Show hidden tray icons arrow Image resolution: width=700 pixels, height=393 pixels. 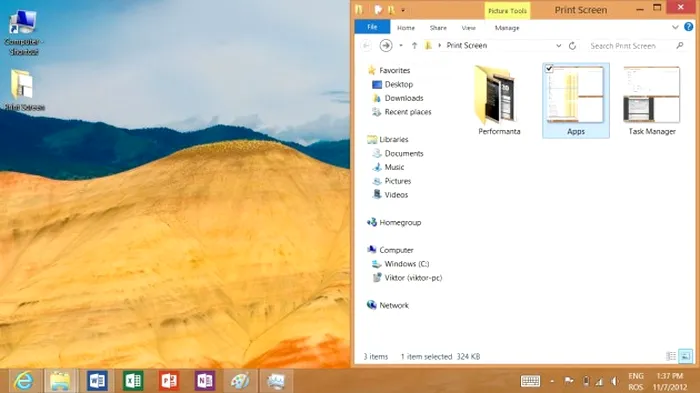pyautogui.click(x=552, y=381)
